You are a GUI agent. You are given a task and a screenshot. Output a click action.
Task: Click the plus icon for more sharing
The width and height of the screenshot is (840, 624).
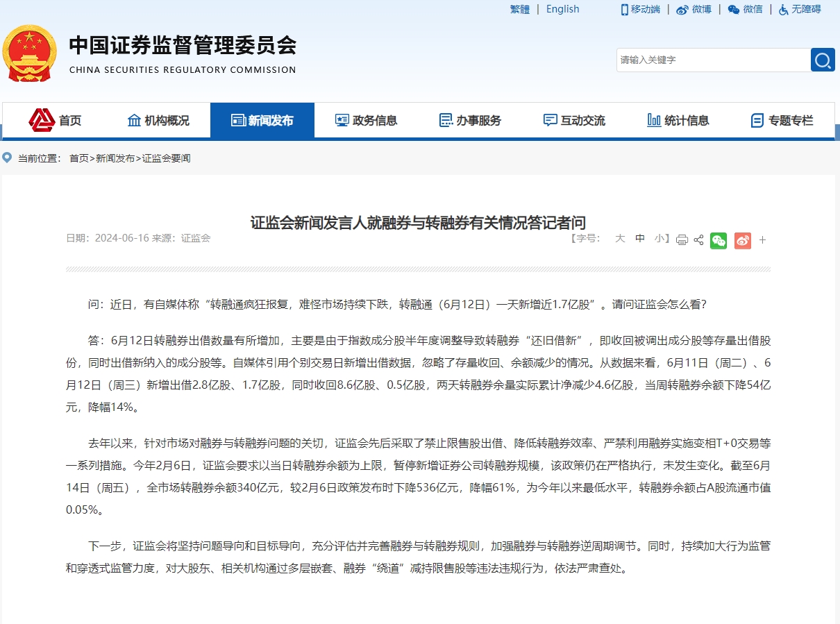coord(762,240)
